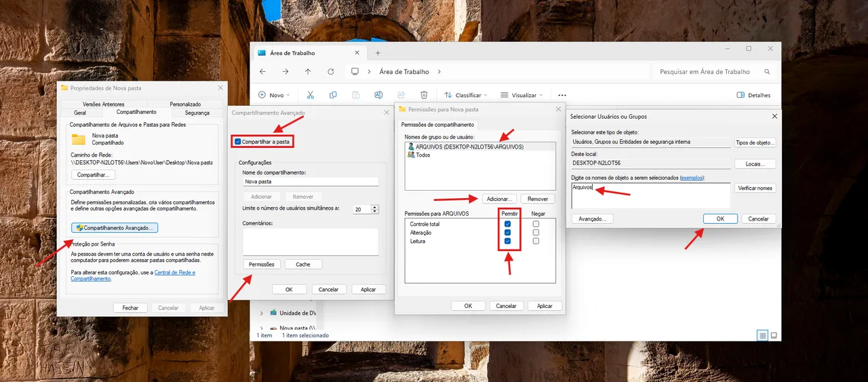Viewport: 868px width, 382px height.
Task: Go up one folder level in Explorer
Action: pyautogui.click(x=308, y=71)
